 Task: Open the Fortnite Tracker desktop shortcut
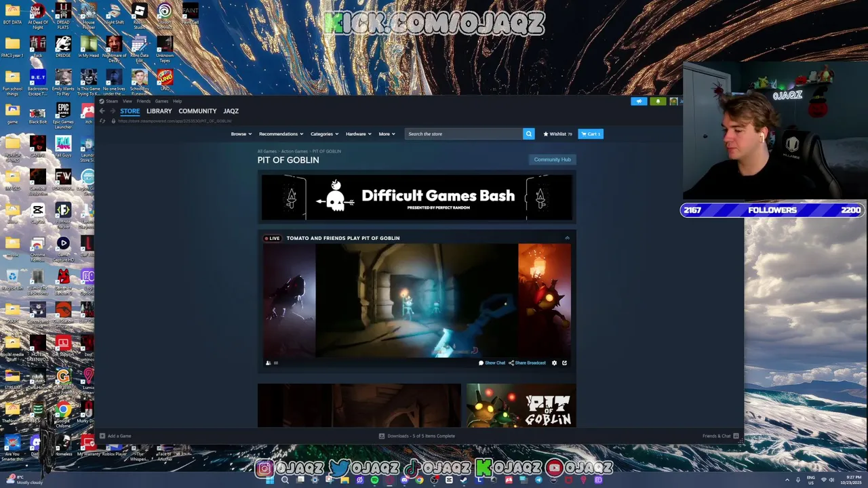tap(63, 216)
